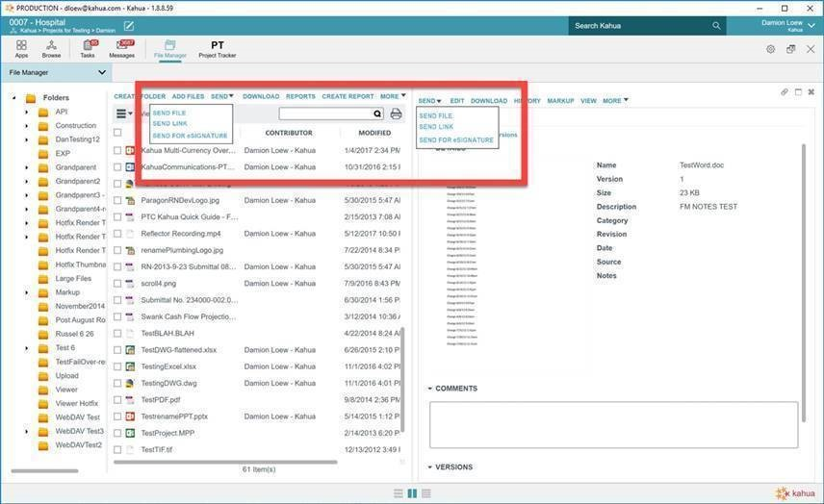Image resolution: width=824 pixels, height=504 pixels.
Task: Check the box for TestPDF.pdf
Action: [x=117, y=400]
